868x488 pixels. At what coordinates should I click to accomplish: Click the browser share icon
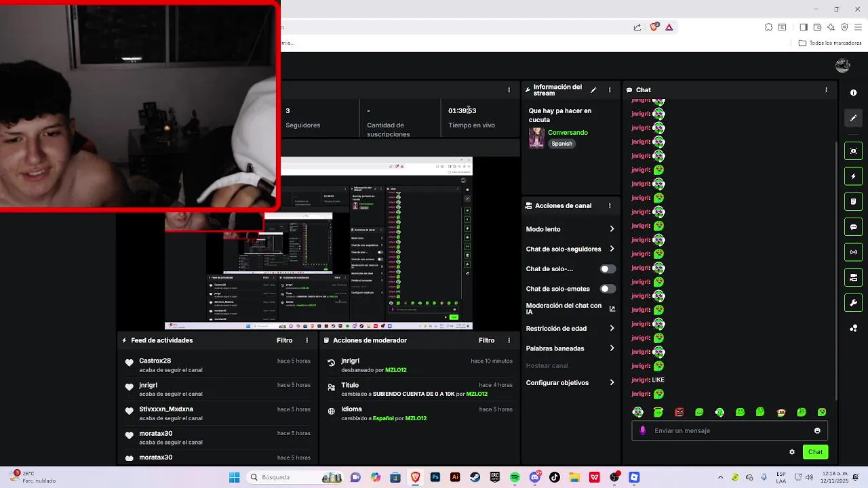(637, 27)
